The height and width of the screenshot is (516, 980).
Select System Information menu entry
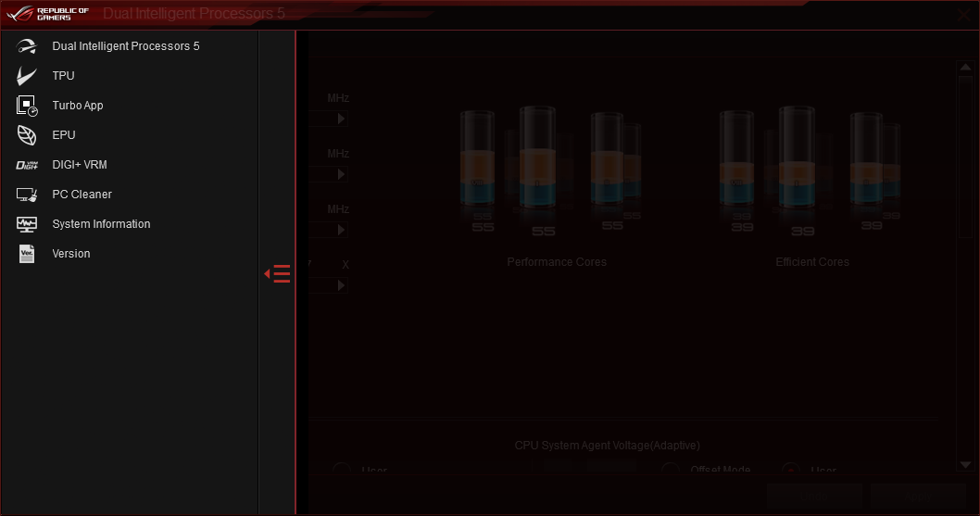coord(101,224)
